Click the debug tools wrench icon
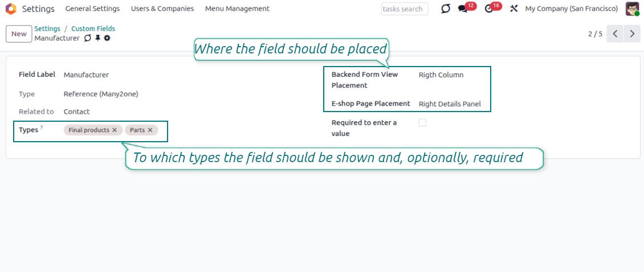Viewport: 644px width, 272px height. click(513, 9)
